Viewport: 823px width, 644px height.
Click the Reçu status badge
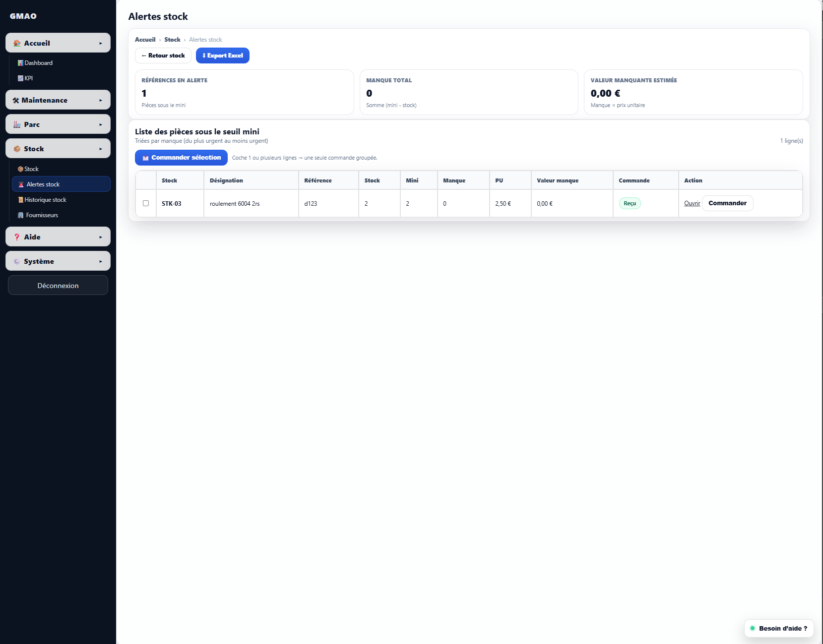point(629,203)
